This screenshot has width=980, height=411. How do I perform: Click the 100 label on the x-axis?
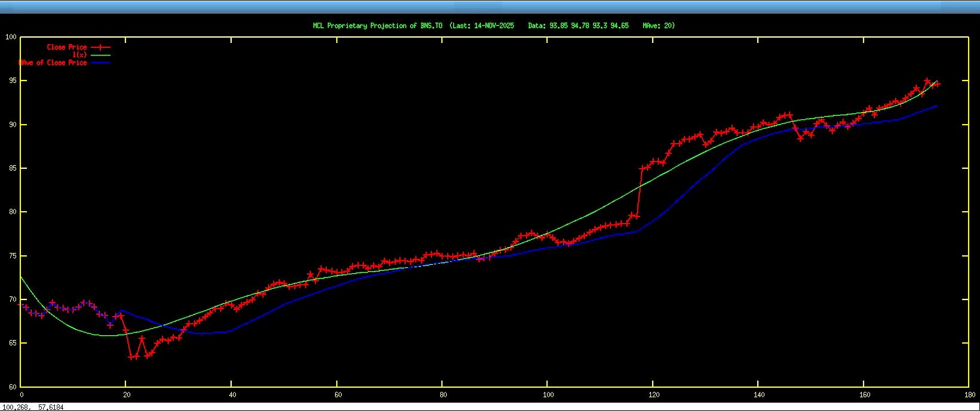pos(548,394)
